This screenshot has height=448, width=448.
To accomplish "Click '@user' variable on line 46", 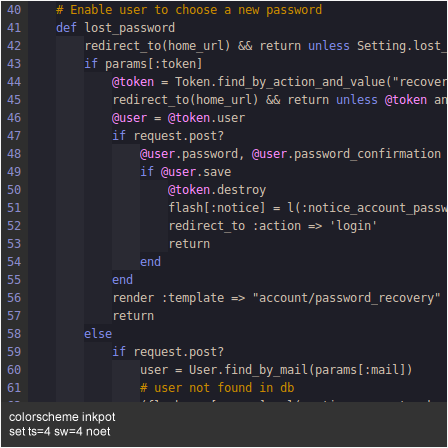I will (129, 118).
